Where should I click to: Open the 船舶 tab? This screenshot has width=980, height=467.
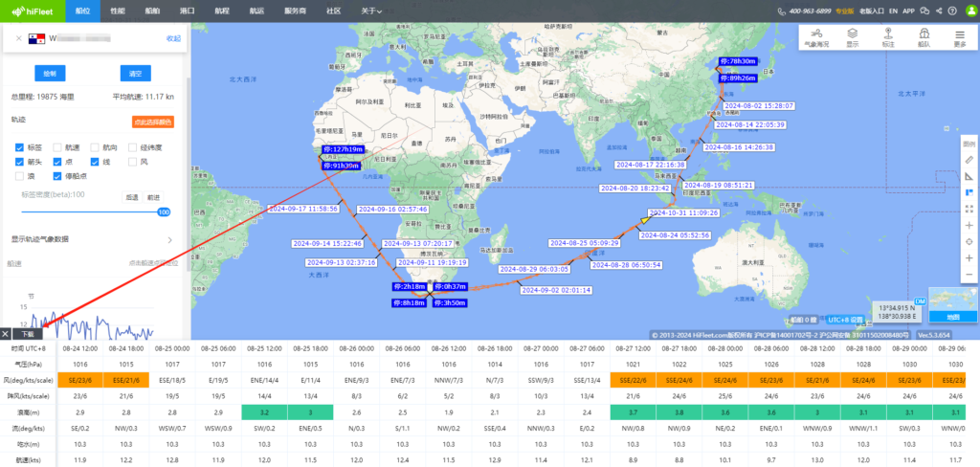point(152,11)
